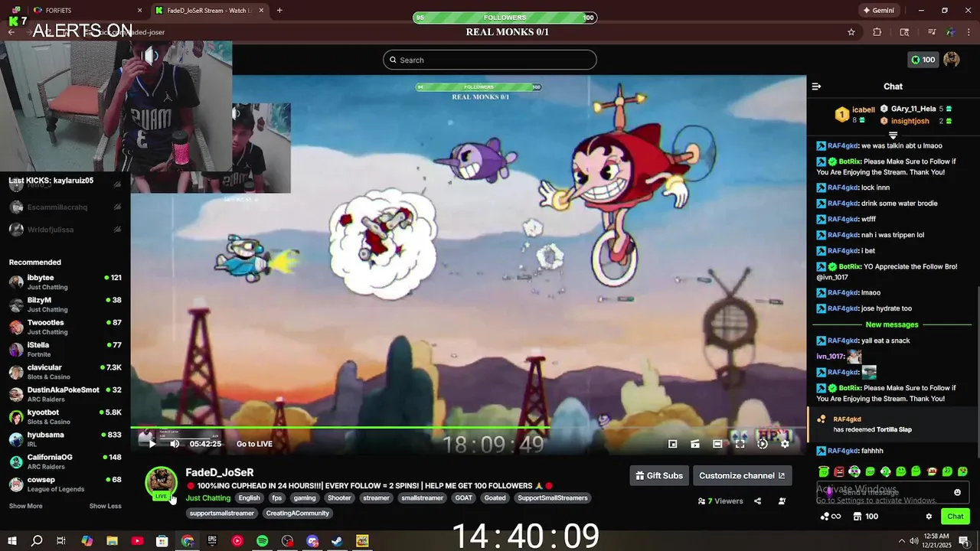
Task: Click Go to LIVE in player
Action: [254, 444]
